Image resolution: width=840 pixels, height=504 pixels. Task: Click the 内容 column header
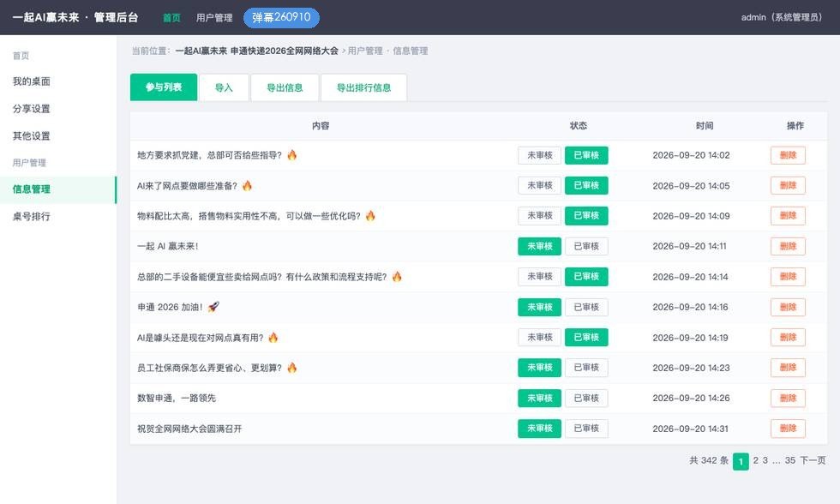pyautogui.click(x=321, y=125)
